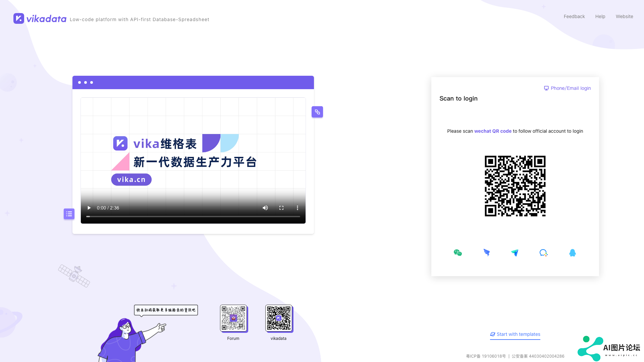Click the Scan to login heading
The height and width of the screenshot is (362, 644).
coord(458,99)
